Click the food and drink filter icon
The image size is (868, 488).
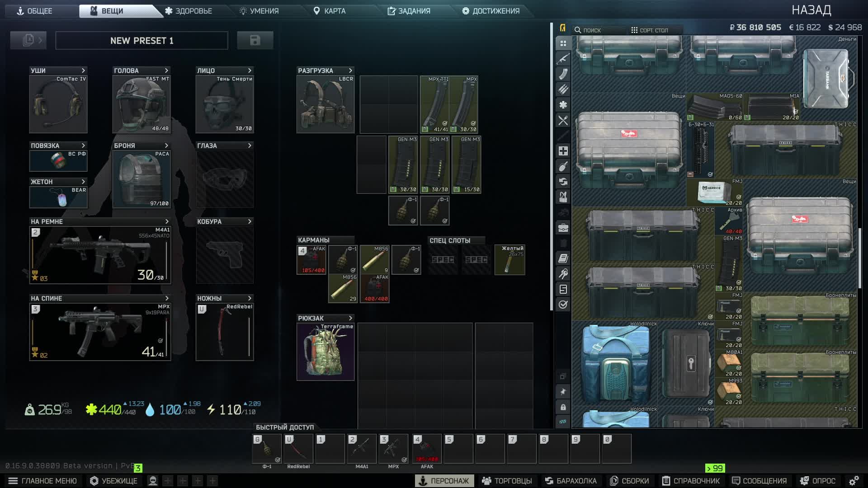(x=563, y=121)
